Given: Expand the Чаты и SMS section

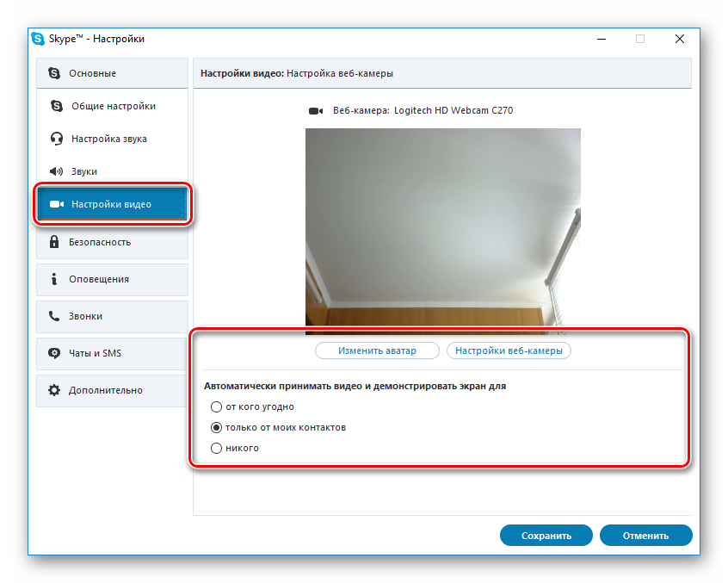Looking at the screenshot, I should [x=113, y=354].
